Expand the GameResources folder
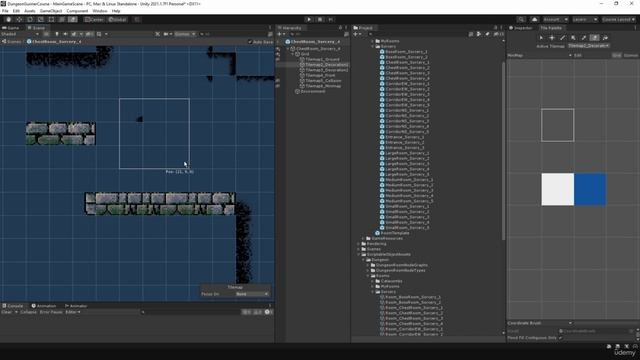Viewport: 640px width, 360px height. (x=364, y=238)
